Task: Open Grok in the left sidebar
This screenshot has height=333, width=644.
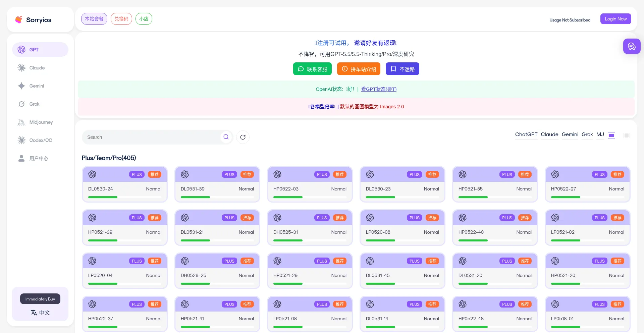Action: point(40,104)
